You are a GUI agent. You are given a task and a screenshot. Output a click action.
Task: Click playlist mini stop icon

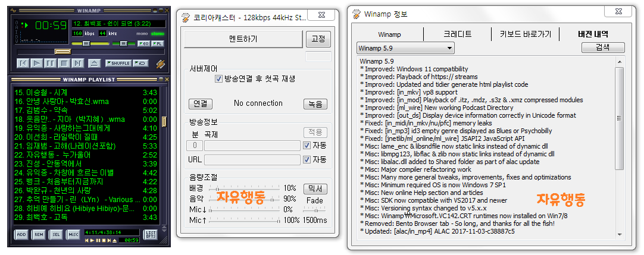point(104,240)
